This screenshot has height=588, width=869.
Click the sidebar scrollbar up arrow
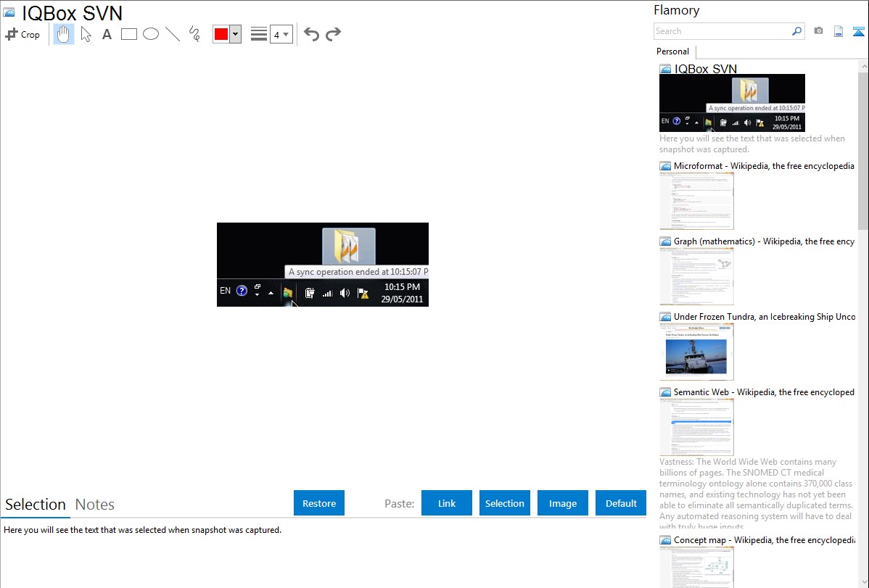tap(863, 66)
